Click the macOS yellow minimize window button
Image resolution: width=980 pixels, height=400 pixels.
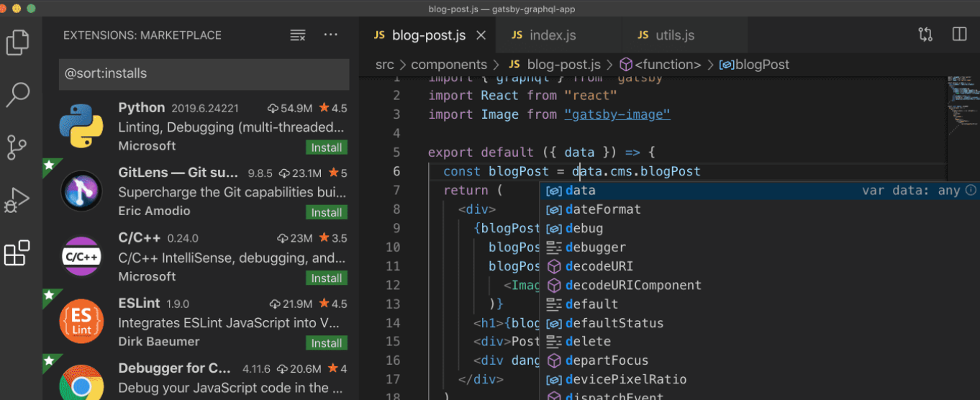click(18, 9)
